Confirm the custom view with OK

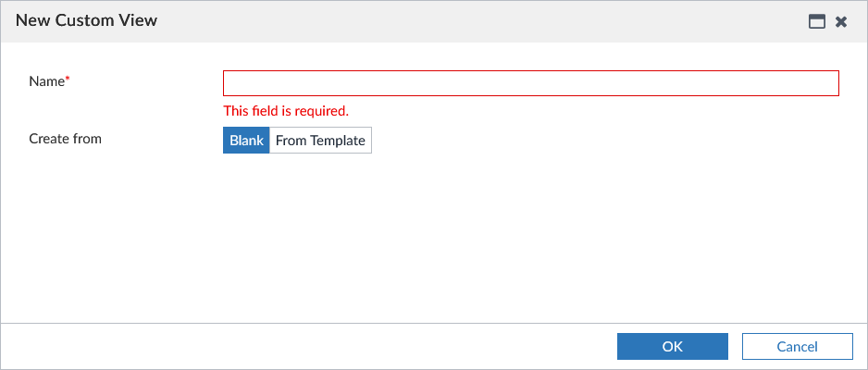(x=672, y=347)
